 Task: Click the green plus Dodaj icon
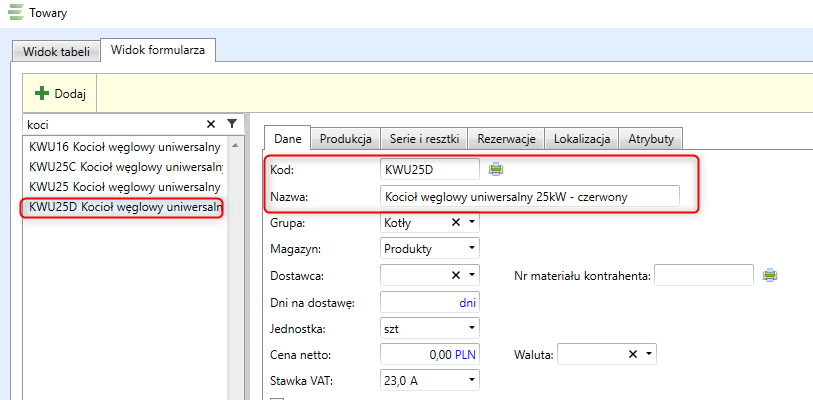click(x=42, y=94)
